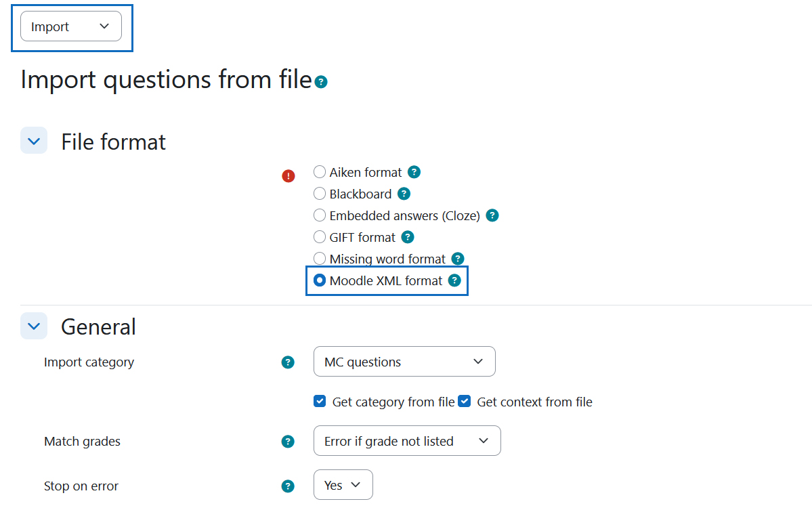This screenshot has width=812, height=508.
Task: Select the Blackboard radio button
Action: pos(320,193)
